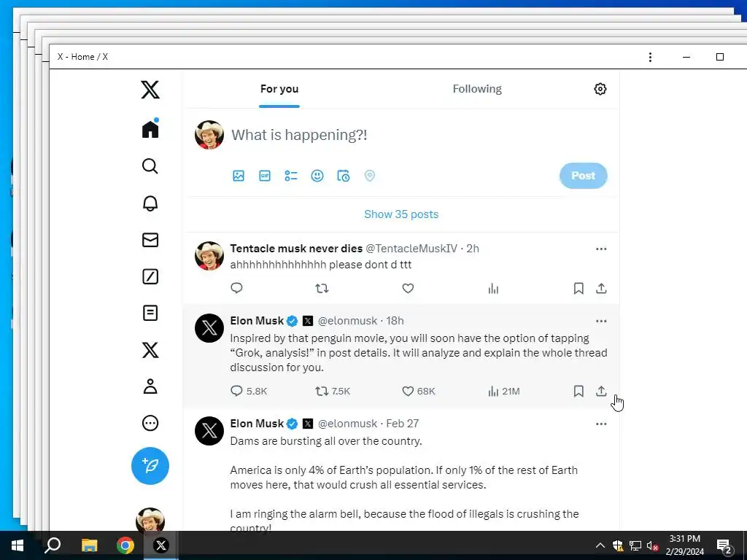
Task: Open timeline settings gear icon
Action: (x=600, y=89)
